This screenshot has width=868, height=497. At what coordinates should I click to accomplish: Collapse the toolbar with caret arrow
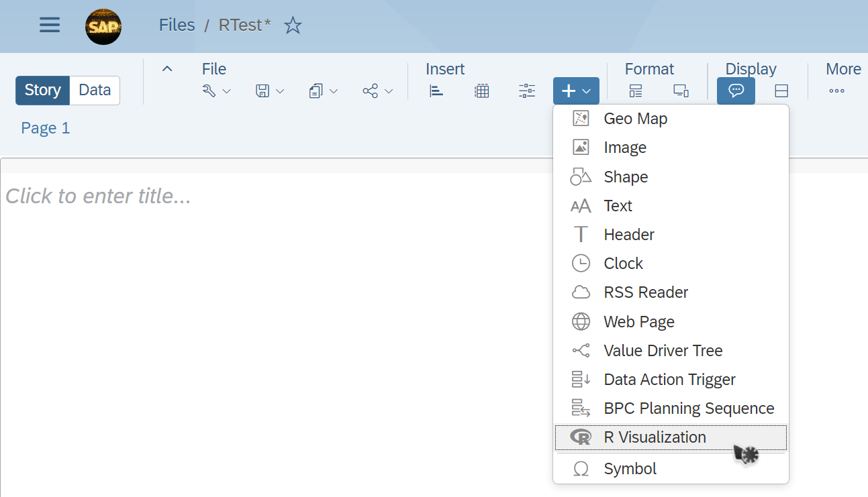click(167, 68)
